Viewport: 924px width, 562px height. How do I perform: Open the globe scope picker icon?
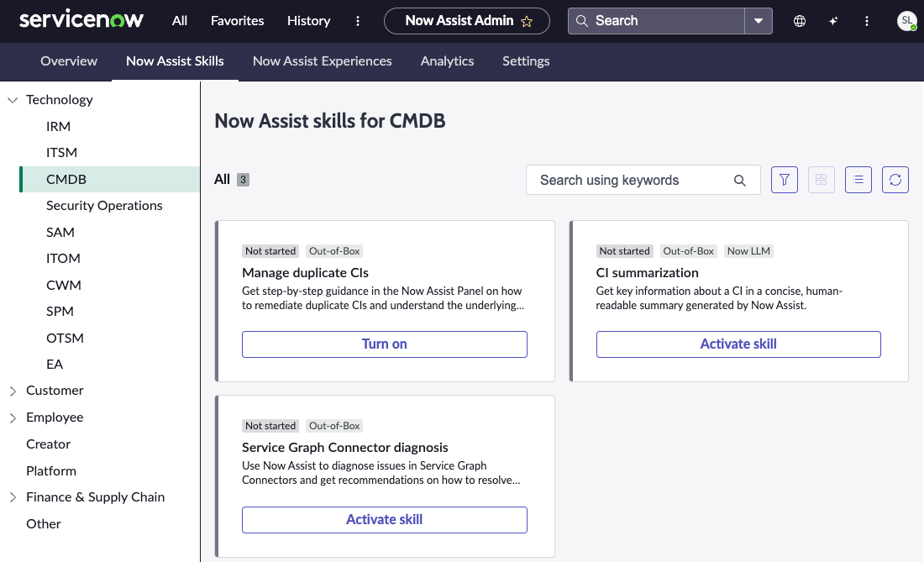click(x=799, y=21)
